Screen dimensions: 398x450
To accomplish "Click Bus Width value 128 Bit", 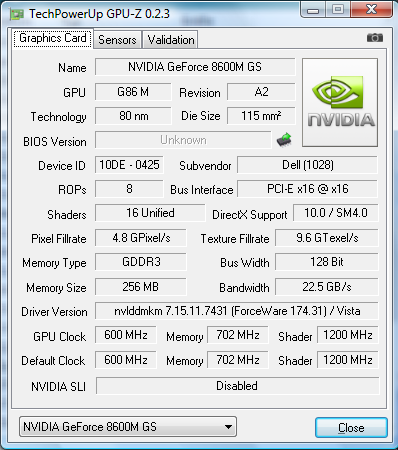I will pyautogui.click(x=327, y=262).
